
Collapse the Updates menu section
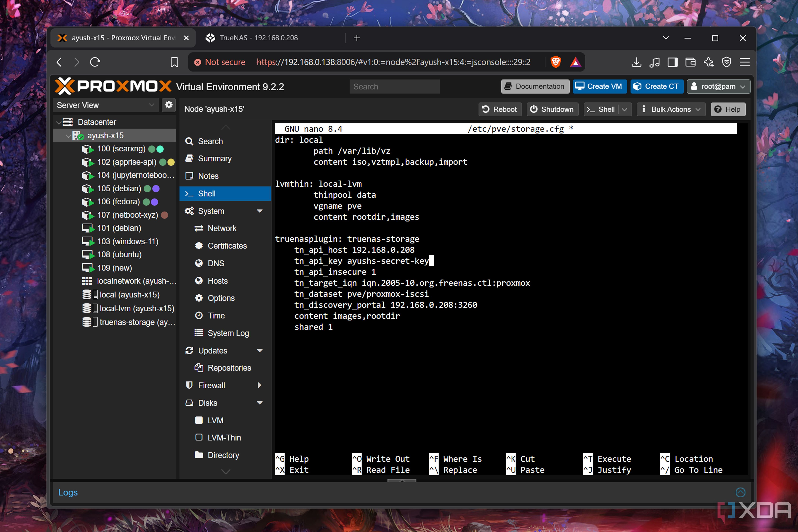coord(260,350)
